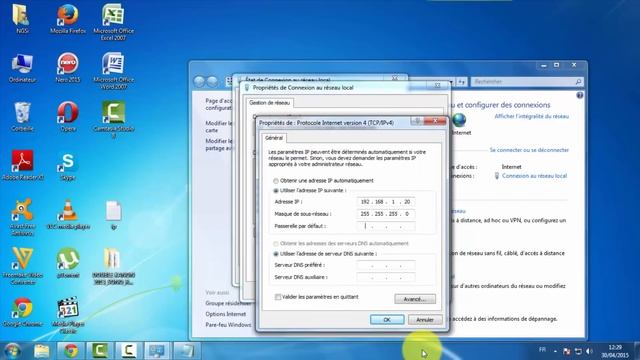The image size is (640, 360).
Task: Open Google Chrome from the taskbar
Action: click(x=71, y=351)
